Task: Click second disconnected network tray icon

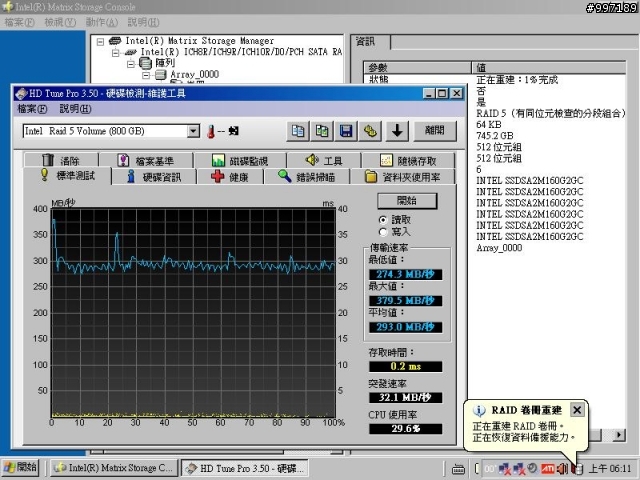Action: (x=519, y=469)
